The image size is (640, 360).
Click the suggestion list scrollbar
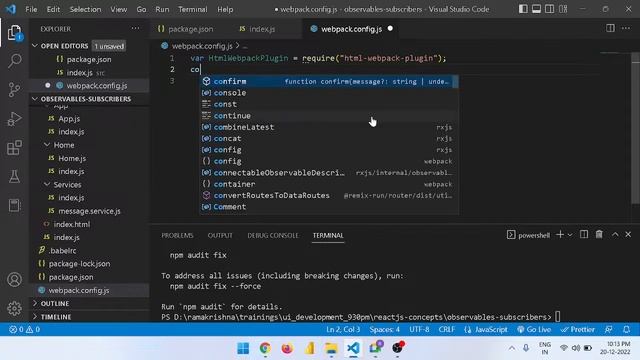tap(455, 82)
